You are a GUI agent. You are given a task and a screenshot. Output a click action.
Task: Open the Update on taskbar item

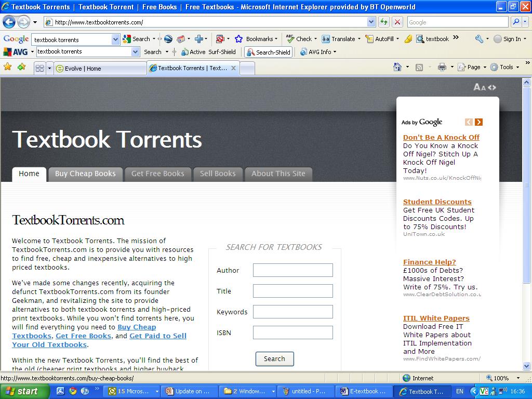point(189,391)
